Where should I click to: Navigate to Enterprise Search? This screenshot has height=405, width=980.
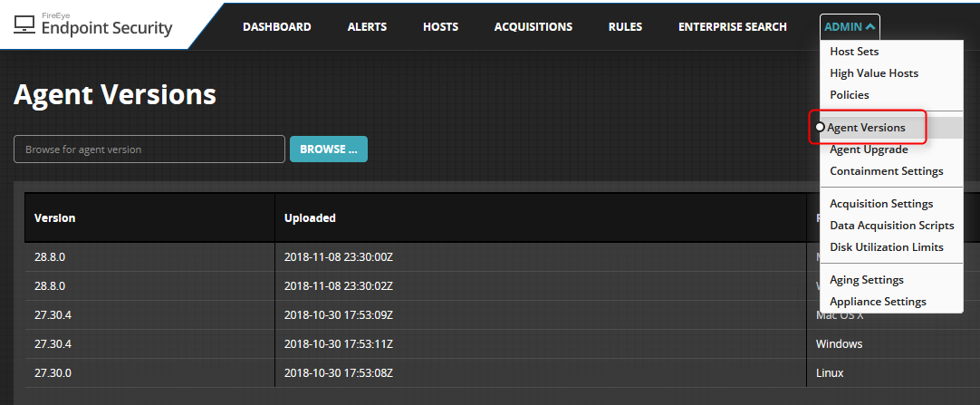[x=732, y=26]
